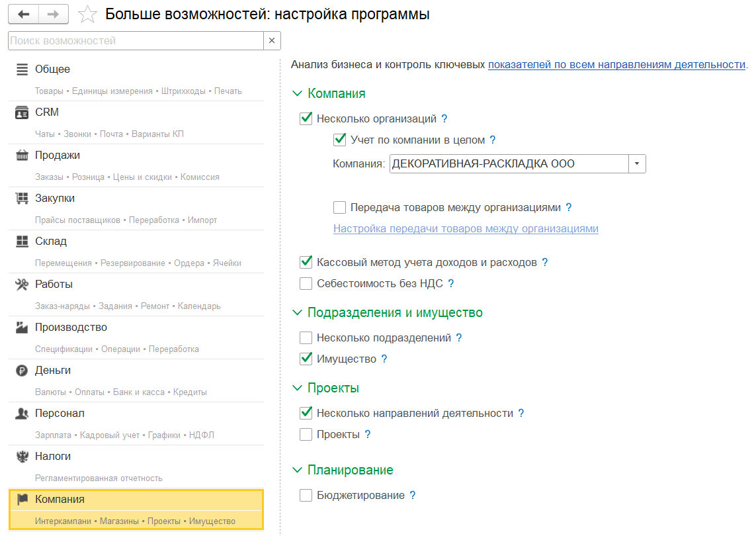Open link показателей по всем направлениям деятельности
Viewport: 756px width, 536px height.
616,65
